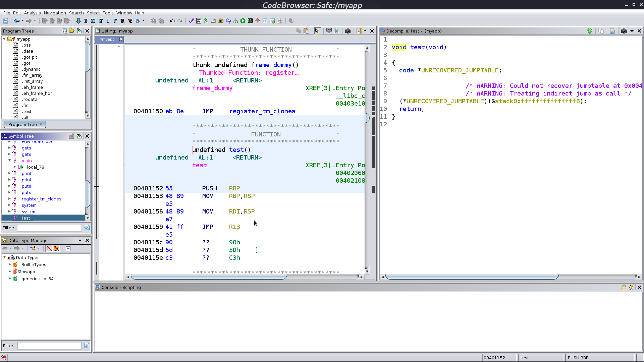This screenshot has width=644, height=362.
Task: Toggle mouse hover mode in Listing
Action: click(317, 31)
